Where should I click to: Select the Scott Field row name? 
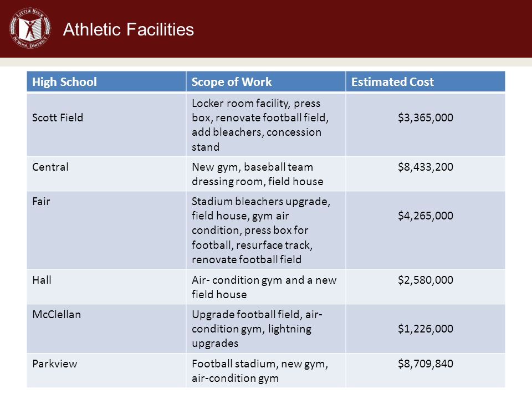tap(58, 117)
